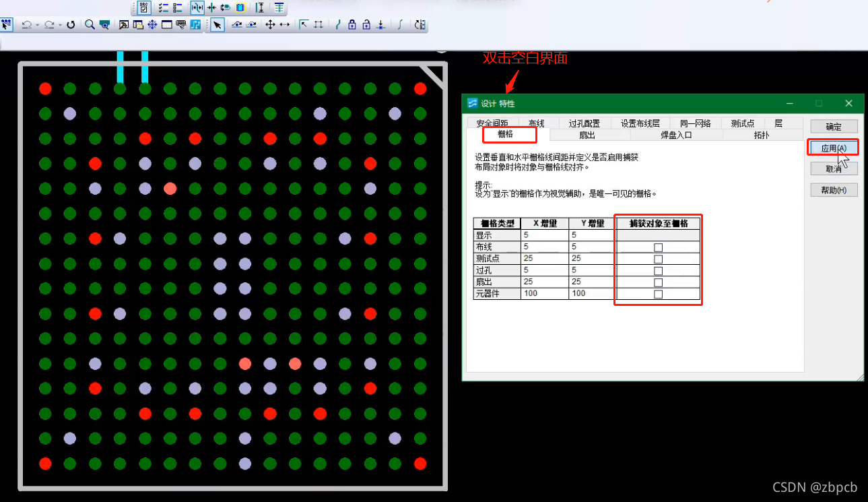This screenshot has height=502, width=868.
Task: Click the 帮助(H) button
Action: (834, 190)
